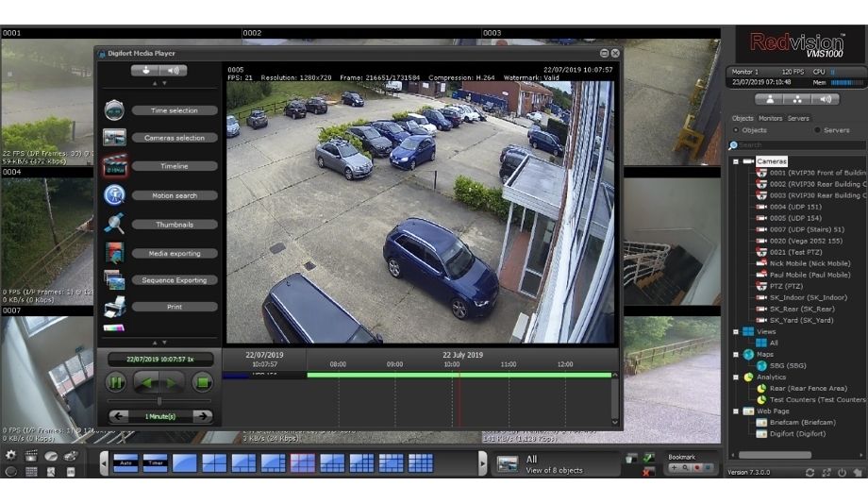
Task: Click the playback speed slider handle
Action: coord(159,401)
